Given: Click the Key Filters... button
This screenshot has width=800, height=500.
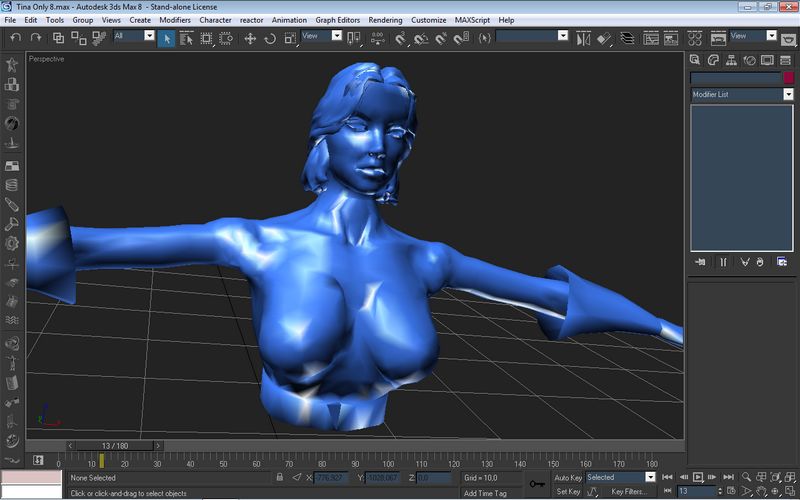Looking at the screenshot, I should click(628, 491).
